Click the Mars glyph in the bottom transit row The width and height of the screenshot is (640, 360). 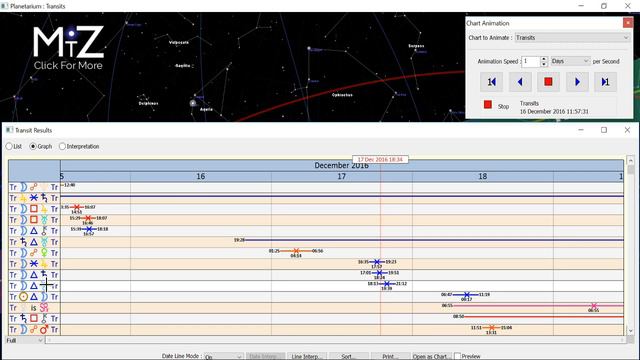point(44,329)
